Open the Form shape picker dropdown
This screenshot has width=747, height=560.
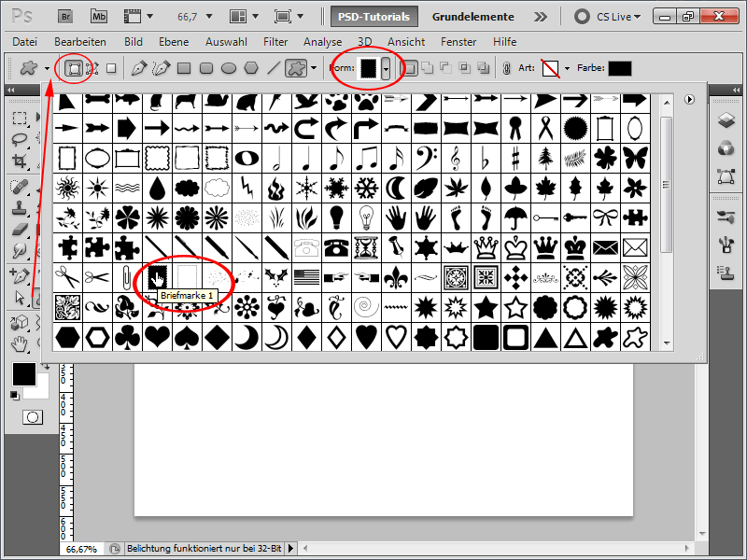386,68
